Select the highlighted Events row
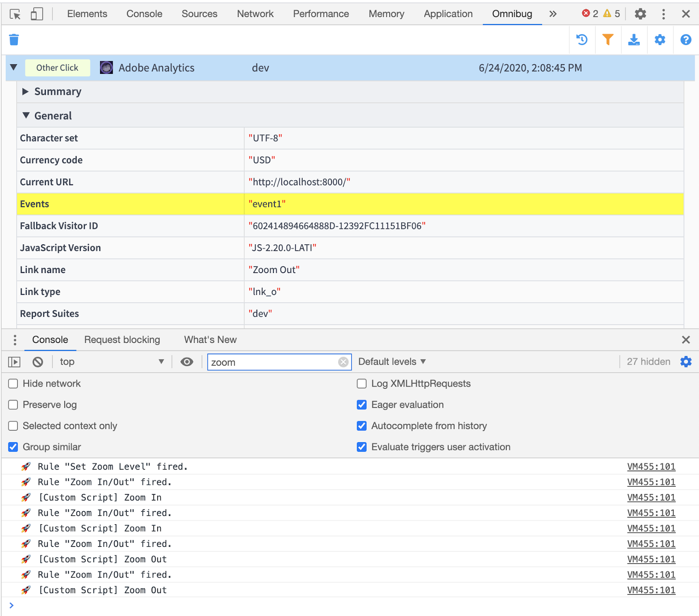This screenshot has height=616, width=699. [350, 204]
